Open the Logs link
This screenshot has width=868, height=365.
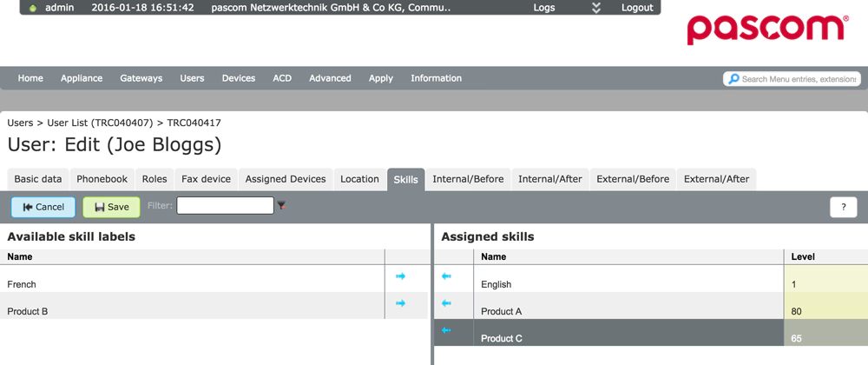544,8
